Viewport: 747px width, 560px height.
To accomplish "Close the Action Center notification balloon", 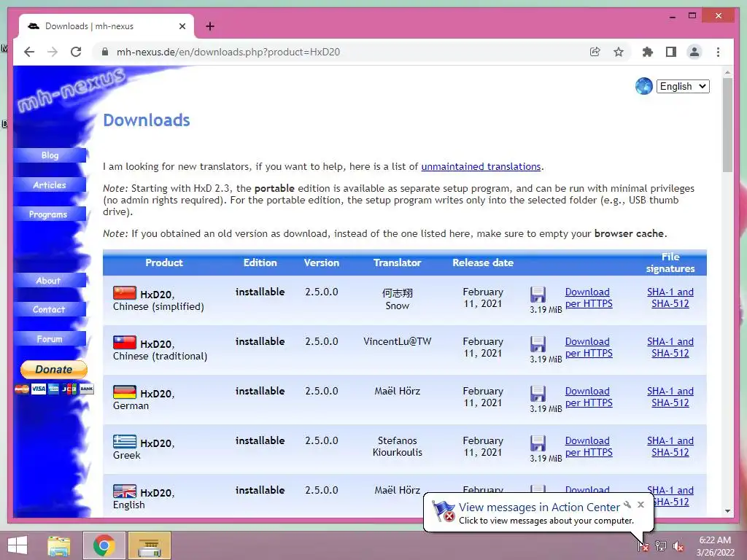I will coord(640,505).
